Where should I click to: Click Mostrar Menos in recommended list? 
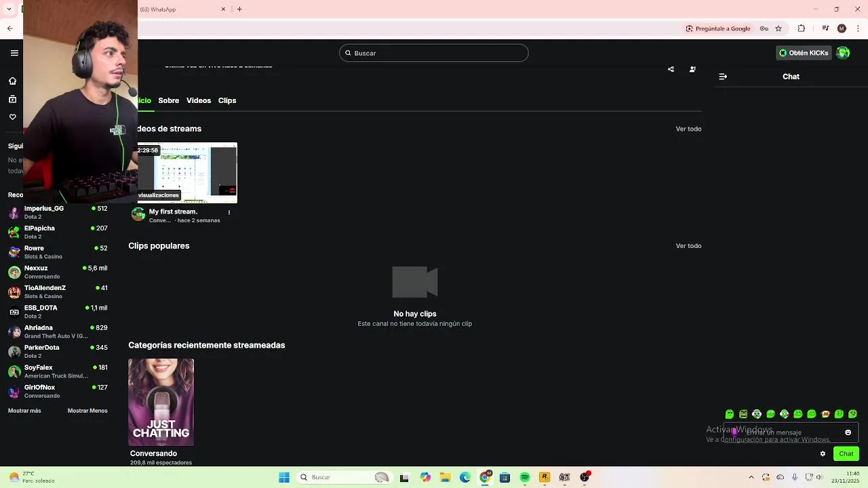(x=87, y=411)
